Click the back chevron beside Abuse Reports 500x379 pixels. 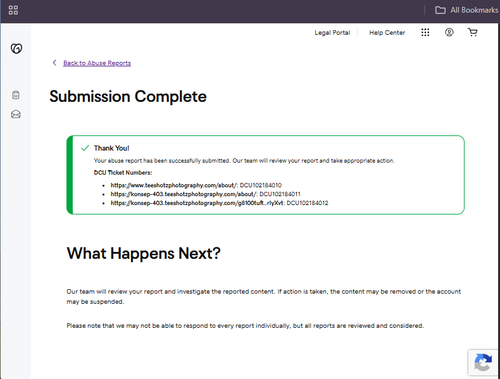point(55,63)
